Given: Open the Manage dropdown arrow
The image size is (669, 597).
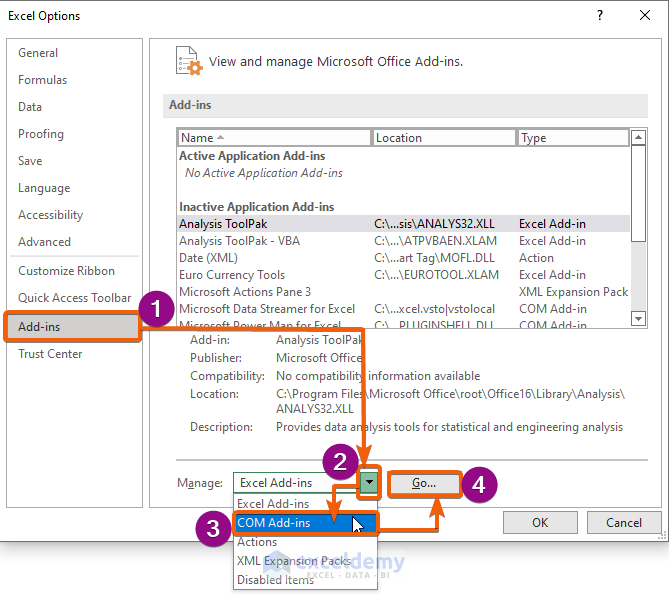Looking at the screenshot, I should click(369, 483).
